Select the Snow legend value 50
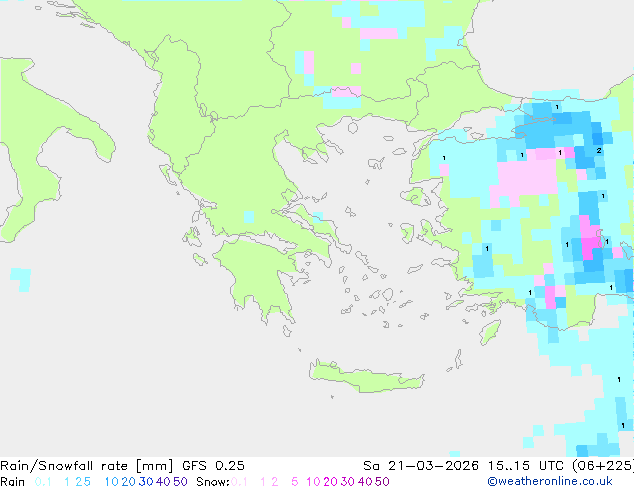 (x=383, y=482)
